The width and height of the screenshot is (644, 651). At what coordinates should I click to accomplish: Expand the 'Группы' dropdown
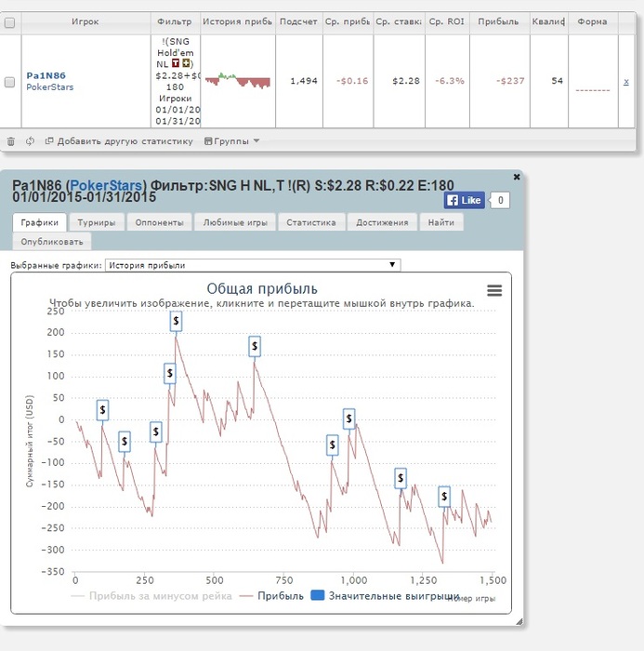pos(232,141)
